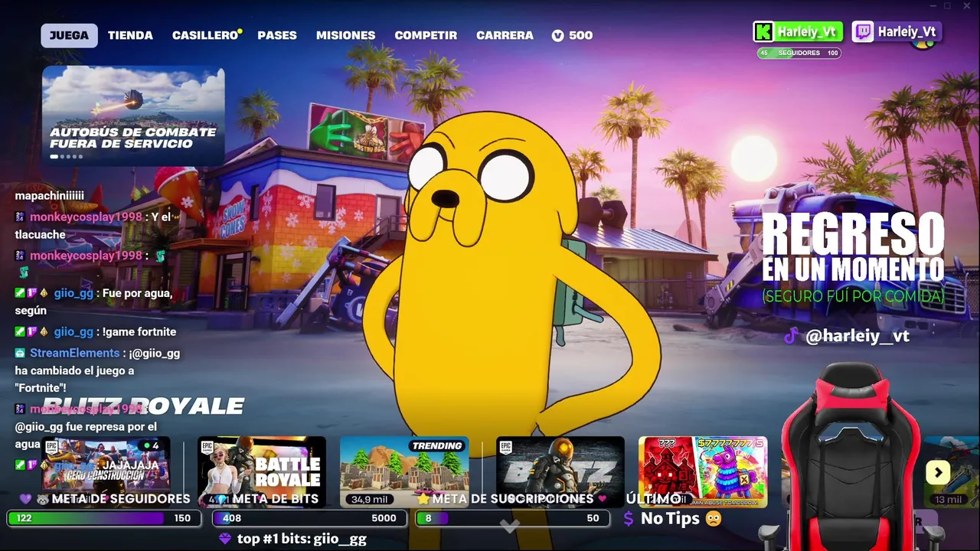Click the "!game fortnite" chat message
Image resolution: width=980 pixels, height=551 pixels.
139,331
